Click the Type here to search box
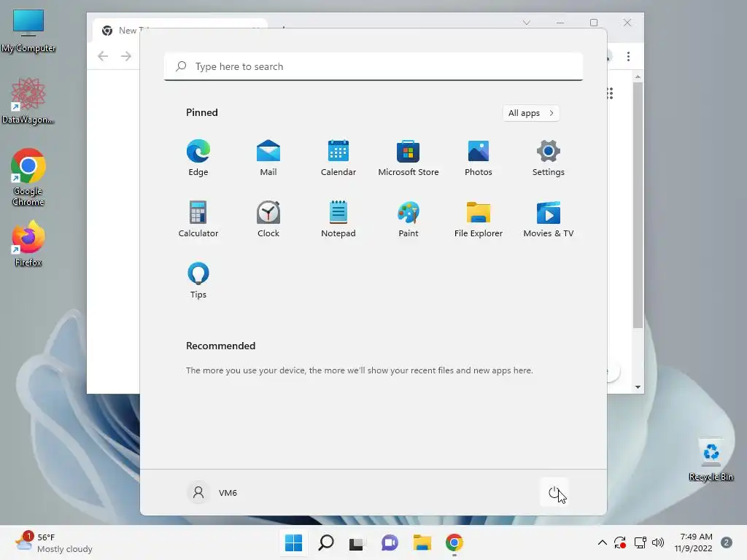This screenshot has width=747, height=560. 373,66
